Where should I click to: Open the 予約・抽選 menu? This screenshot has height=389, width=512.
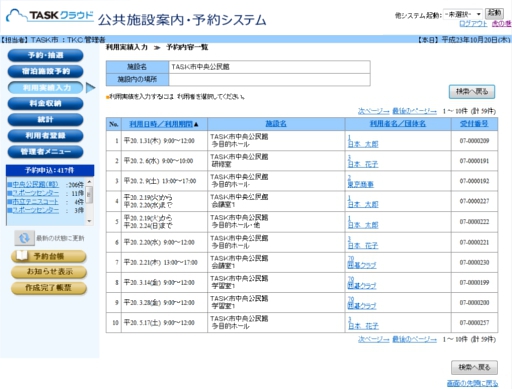[x=45, y=55]
